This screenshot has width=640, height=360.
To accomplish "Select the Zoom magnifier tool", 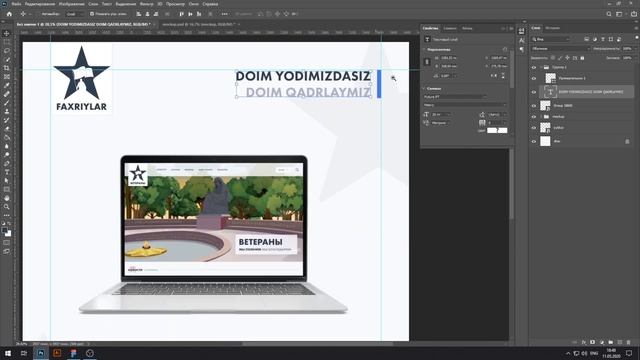I will [x=7, y=207].
